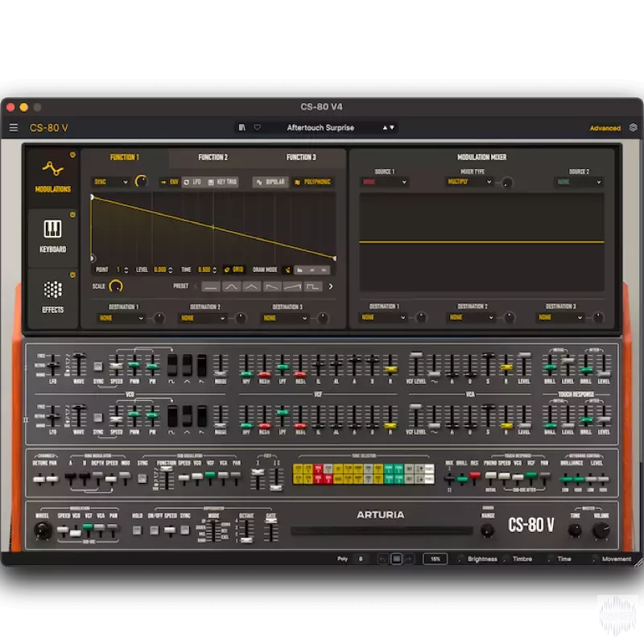Open the hamburger main menu
The height and width of the screenshot is (644, 644).
point(14,128)
